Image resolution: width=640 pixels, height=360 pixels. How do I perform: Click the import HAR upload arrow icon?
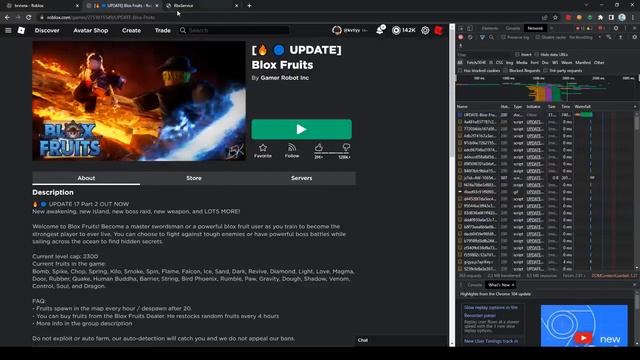pos(621,37)
